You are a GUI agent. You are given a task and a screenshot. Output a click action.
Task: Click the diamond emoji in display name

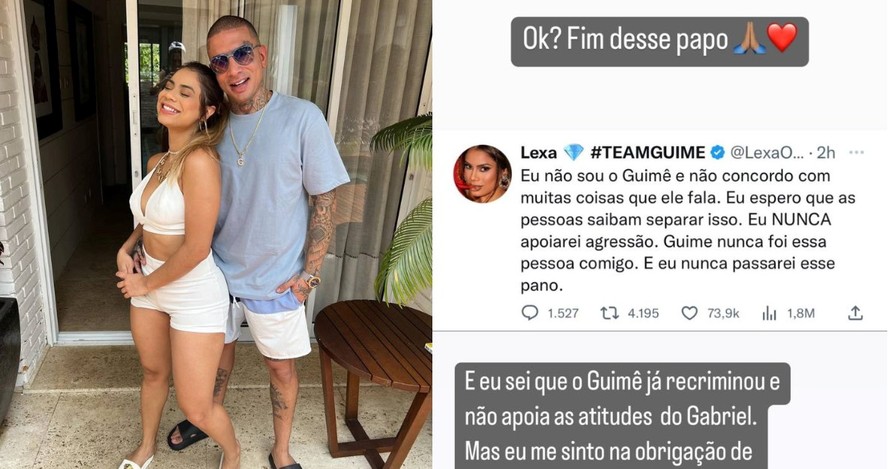[573, 152]
